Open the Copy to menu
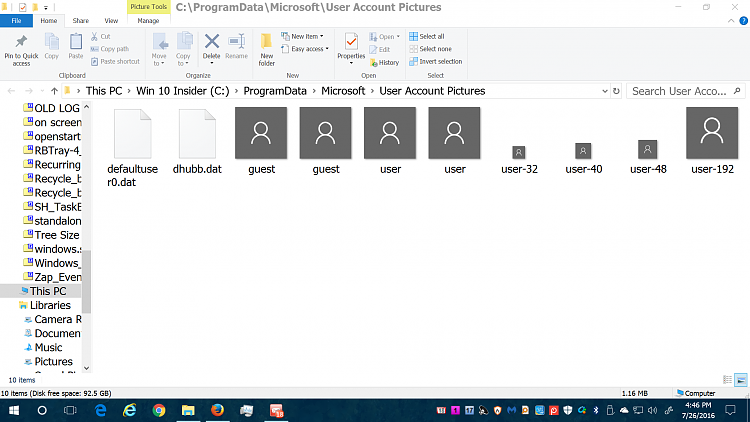This screenshot has height=422, width=750. [184, 50]
